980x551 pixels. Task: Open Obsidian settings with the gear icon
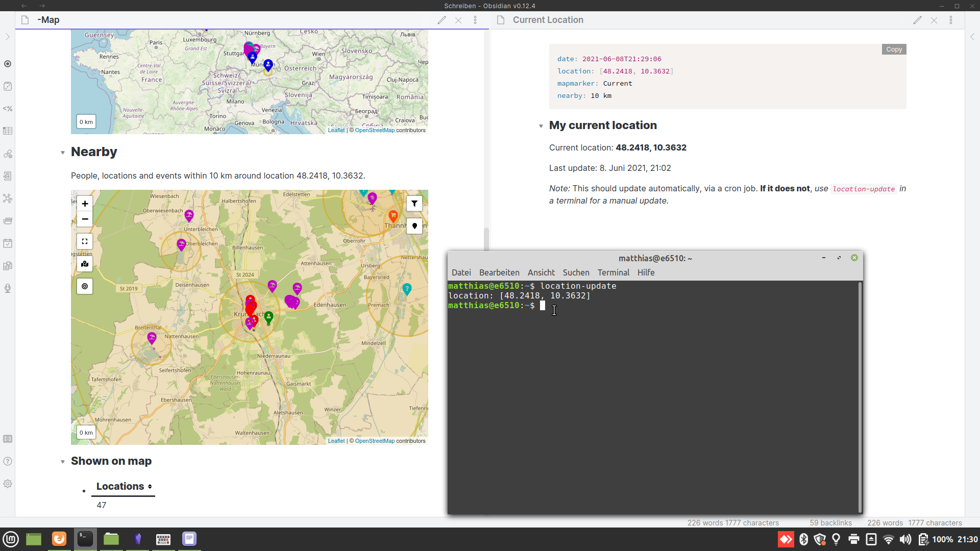[x=8, y=484]
